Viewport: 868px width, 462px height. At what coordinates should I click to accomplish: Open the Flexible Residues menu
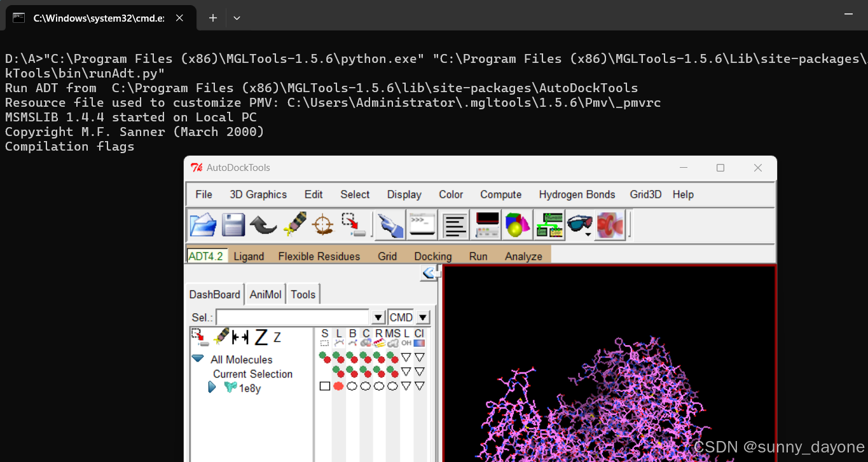click(319, 256)
